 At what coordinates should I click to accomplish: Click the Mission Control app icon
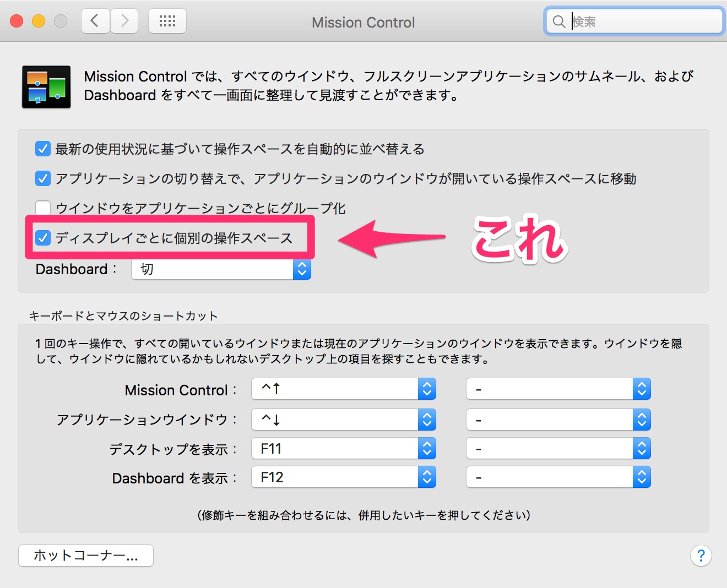click(46, 86)
